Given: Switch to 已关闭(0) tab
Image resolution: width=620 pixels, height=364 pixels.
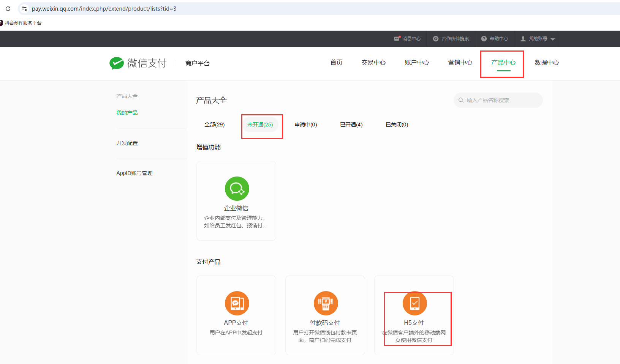Looking at the screenshot, I should coord(397,124).
